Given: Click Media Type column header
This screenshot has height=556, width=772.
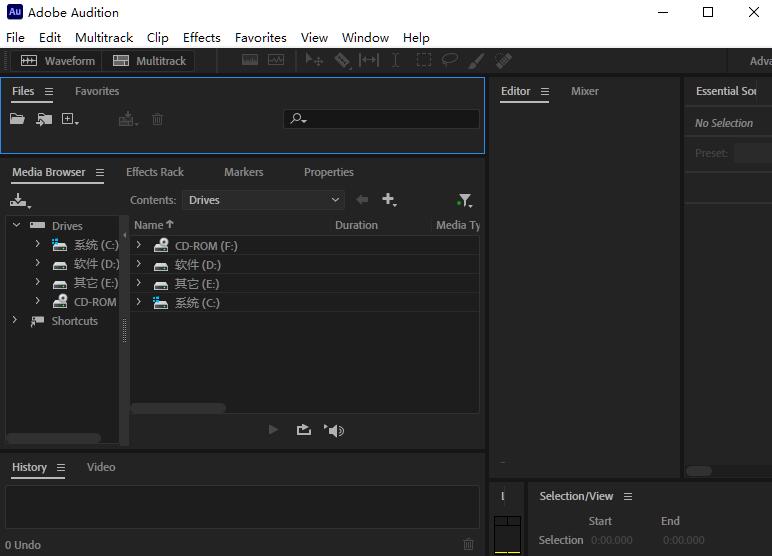Looking at the screenshot, I should click(x=457, y=225).
